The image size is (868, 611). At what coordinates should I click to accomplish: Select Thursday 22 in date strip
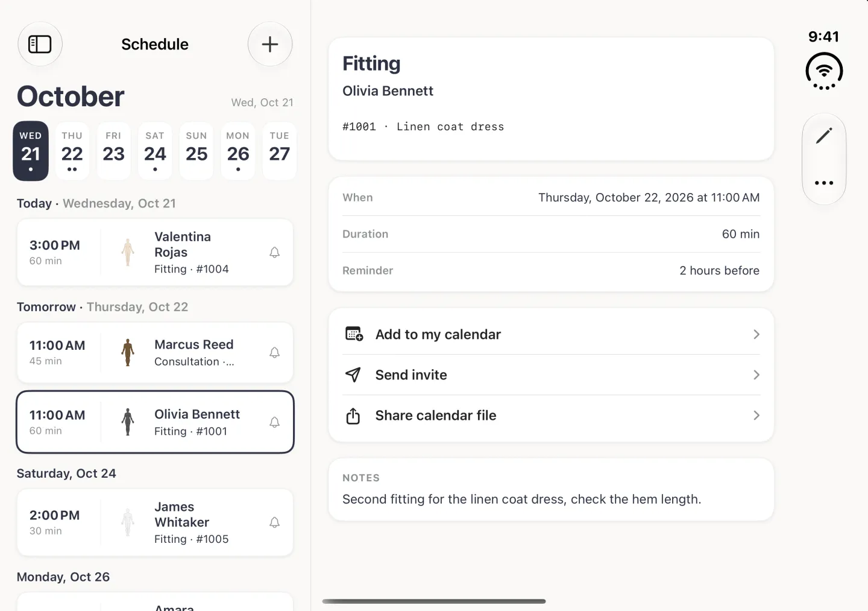(x=72, y=151)
